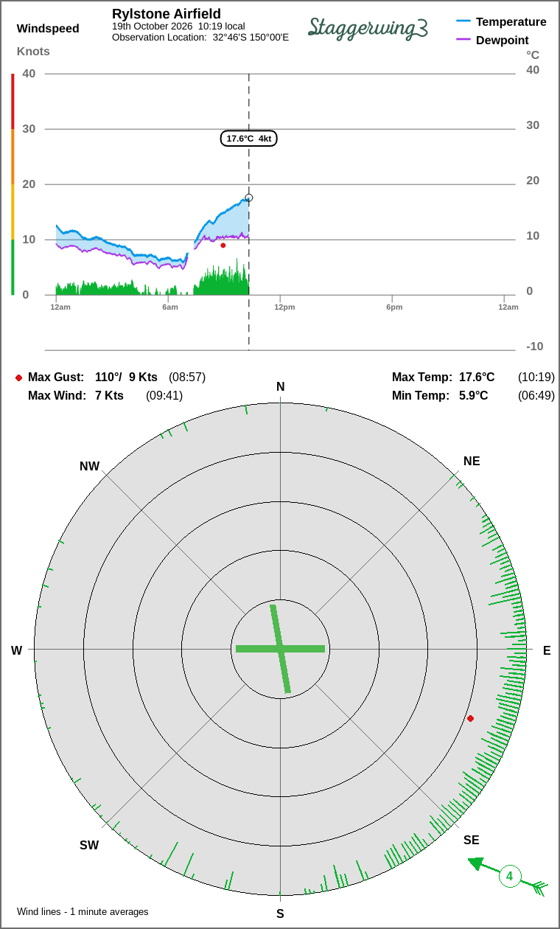Click the max gust time (08:57)

[187, 377]
